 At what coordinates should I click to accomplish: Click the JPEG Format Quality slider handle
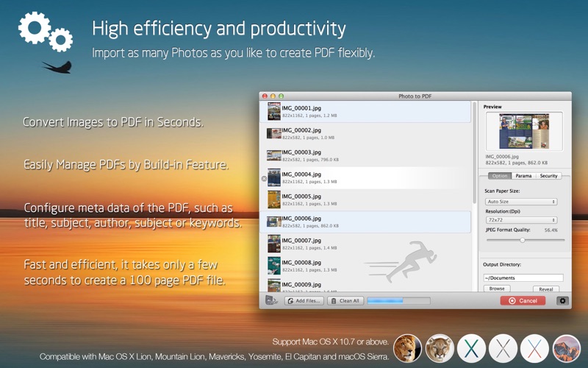[523, 241]
